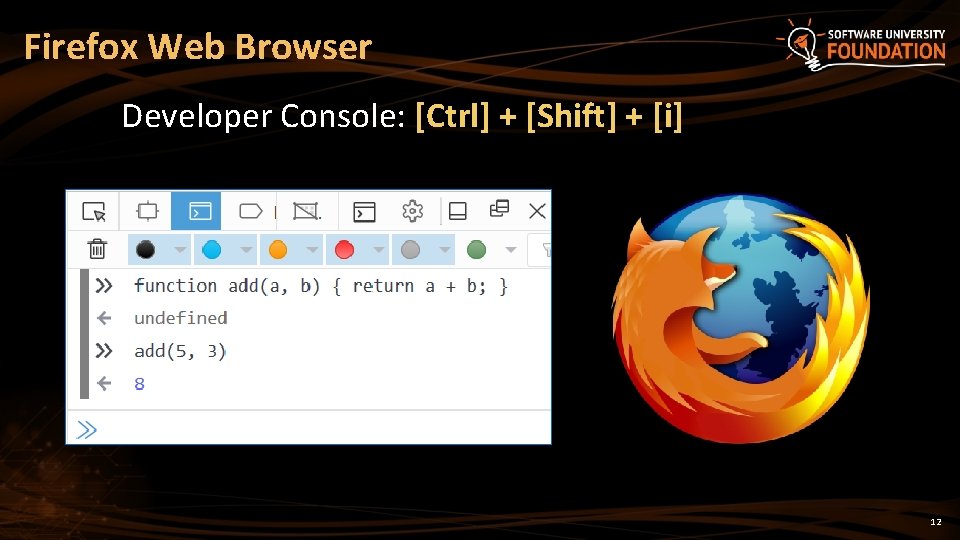Show developer tools in separate window
The image size is (960, 540).
[x=499, y=209]
